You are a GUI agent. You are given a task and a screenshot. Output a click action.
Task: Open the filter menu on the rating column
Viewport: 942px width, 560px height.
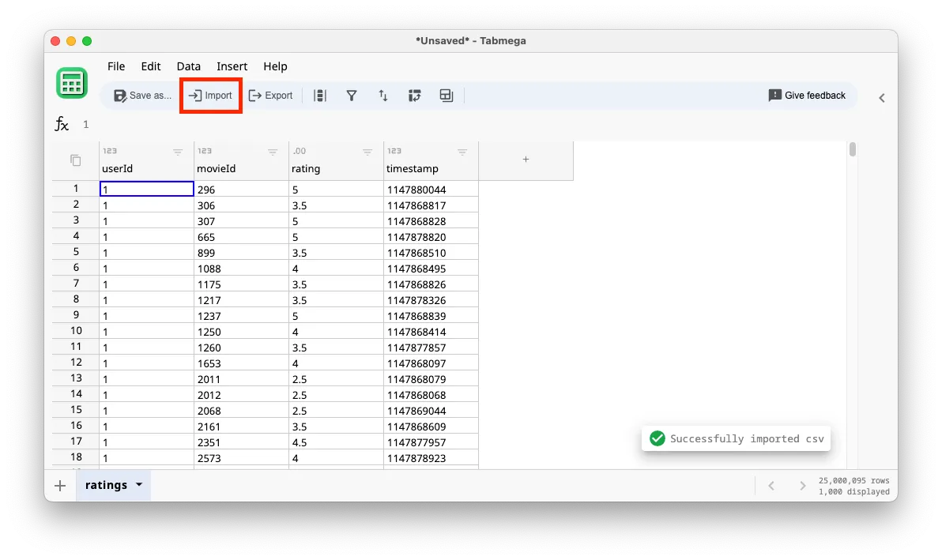click(x=367, y=152)
